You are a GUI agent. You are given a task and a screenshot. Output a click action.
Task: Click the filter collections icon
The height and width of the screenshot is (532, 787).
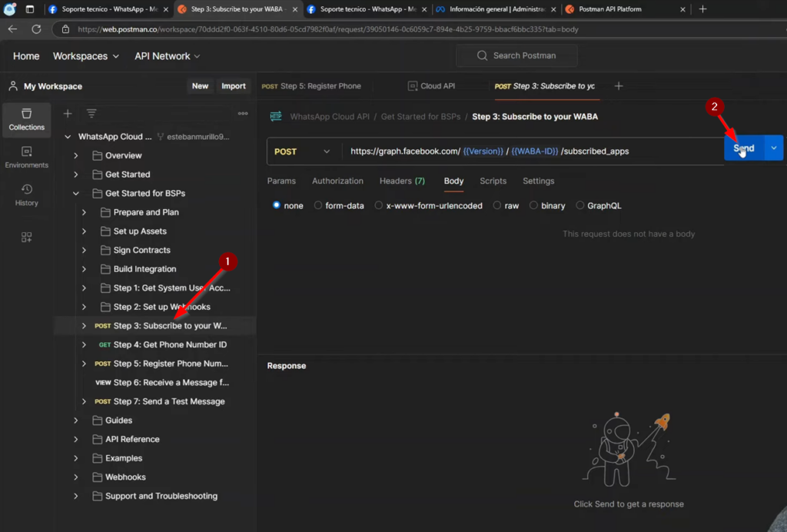pos(91,114)
